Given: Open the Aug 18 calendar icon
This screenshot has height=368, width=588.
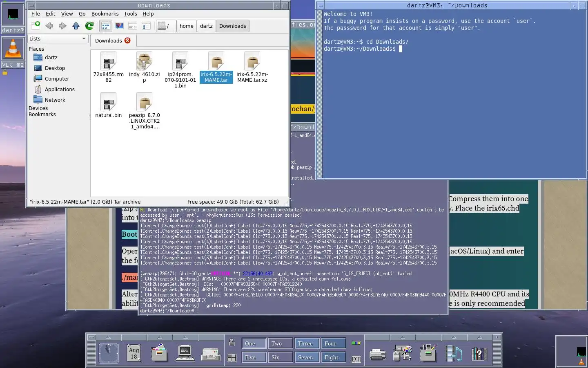Looking at the screenshot, I should [134, 353].
